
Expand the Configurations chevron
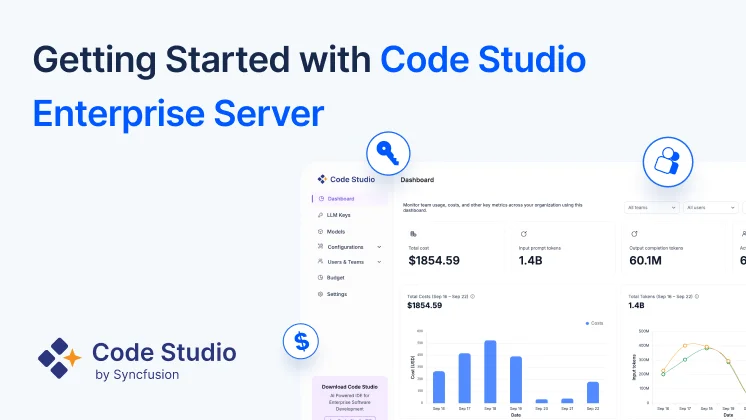[379, 247]
